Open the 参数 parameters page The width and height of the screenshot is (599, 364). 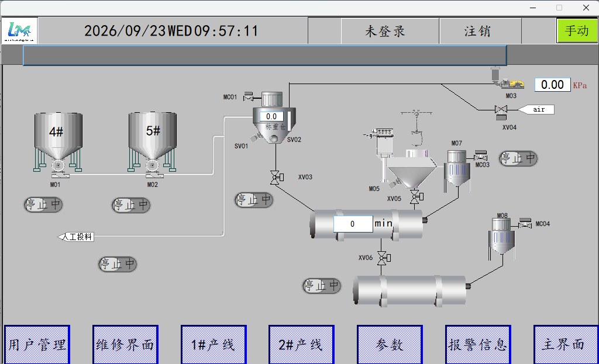(x=390, y=345)
